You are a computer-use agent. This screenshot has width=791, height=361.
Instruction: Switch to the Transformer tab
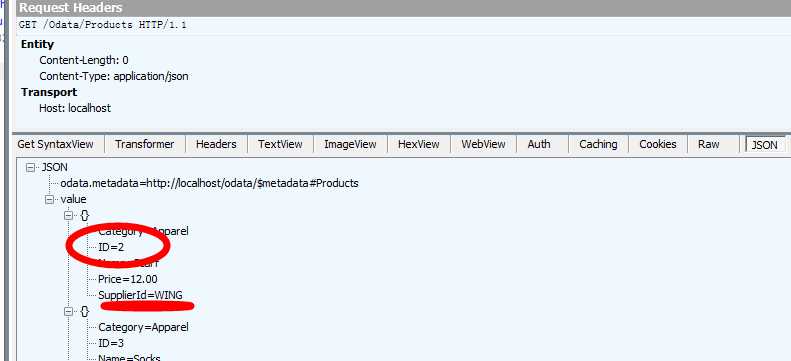click(x=144, y=144)
